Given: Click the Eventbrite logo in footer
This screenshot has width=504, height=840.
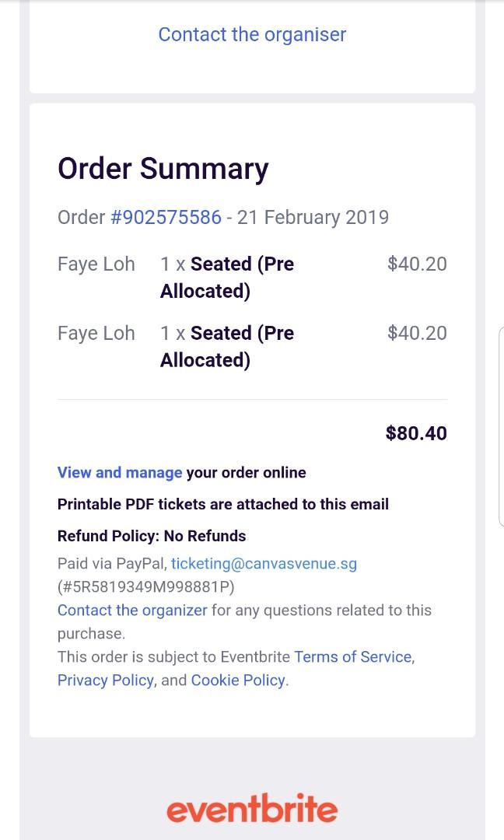Looking at the screenshot, I should [252, 808].
